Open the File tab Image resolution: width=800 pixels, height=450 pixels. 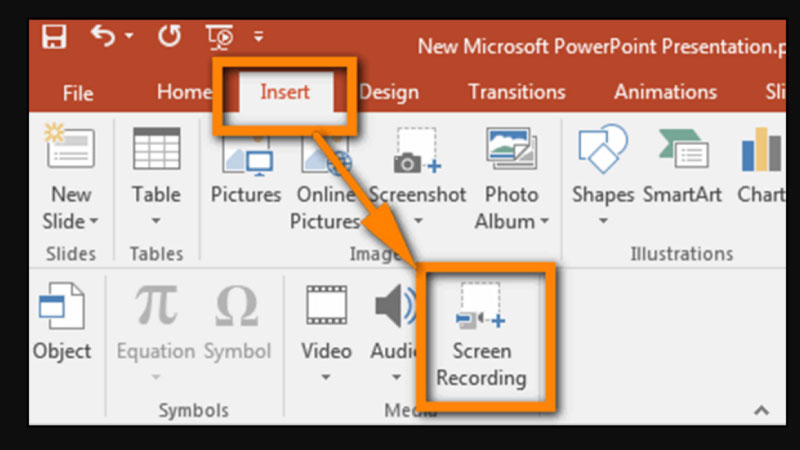pyautogui.click(x=78, y=93)
